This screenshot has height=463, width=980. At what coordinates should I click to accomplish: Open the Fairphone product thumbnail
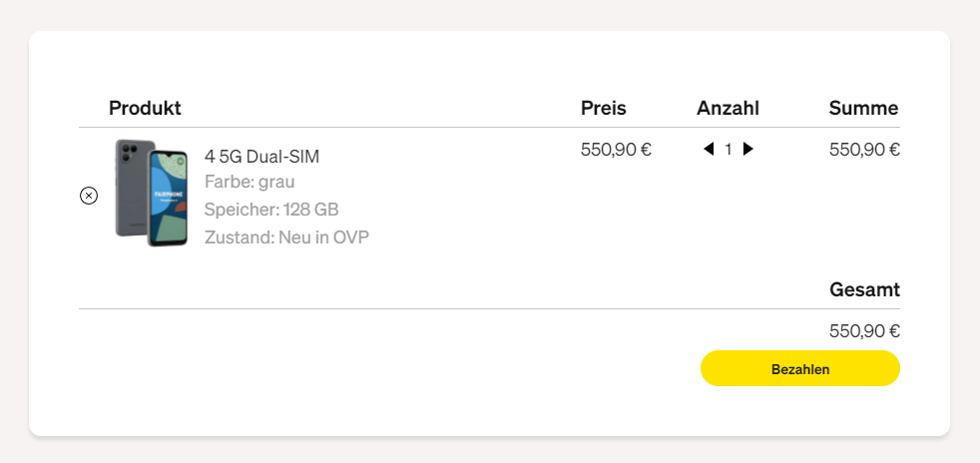152,193
